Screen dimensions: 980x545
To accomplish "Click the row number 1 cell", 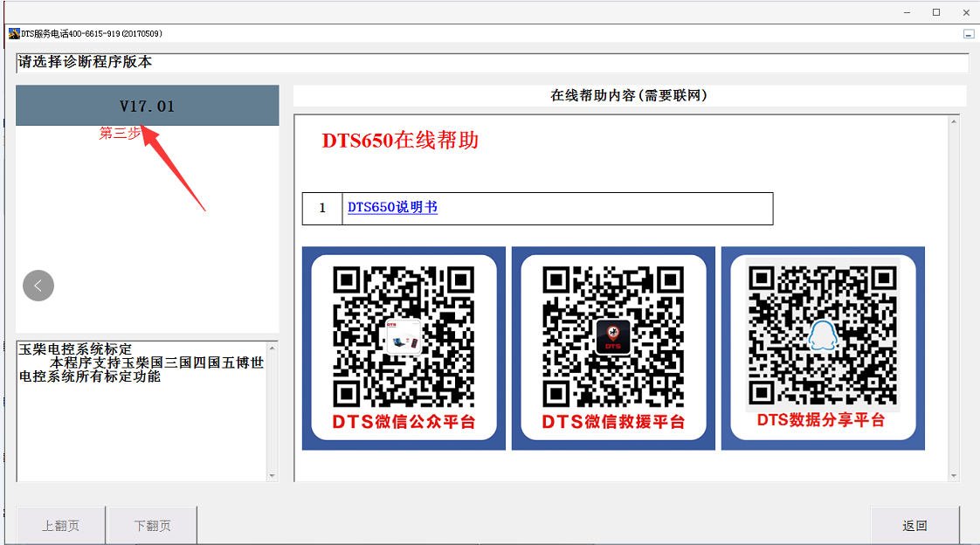I will point(322,208).
